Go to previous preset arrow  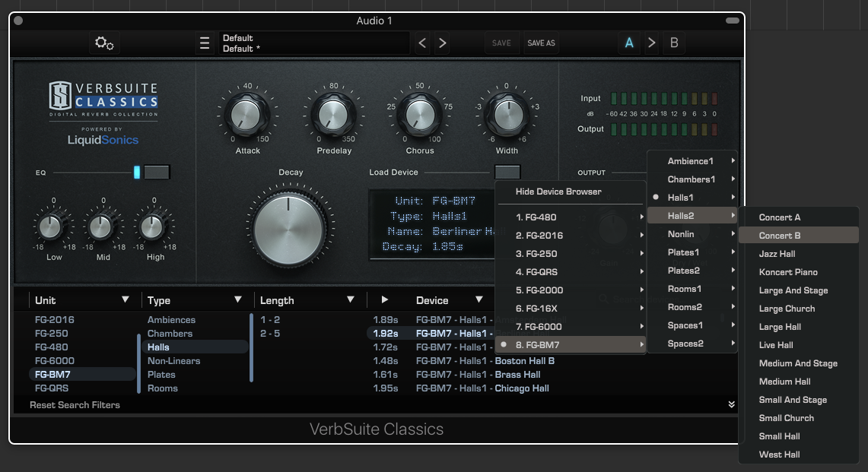tap(422, 43)
